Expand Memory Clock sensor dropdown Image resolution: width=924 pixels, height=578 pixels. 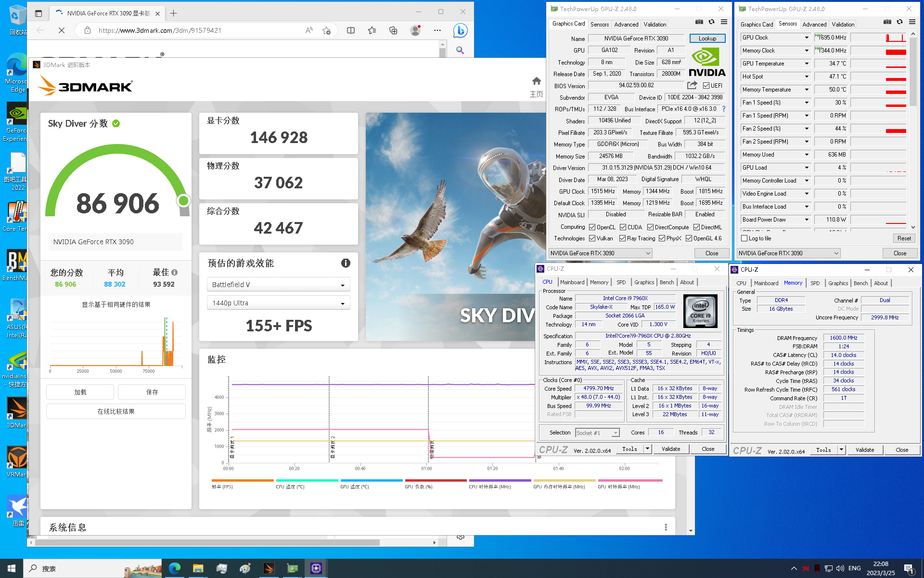tap(807, 51)
